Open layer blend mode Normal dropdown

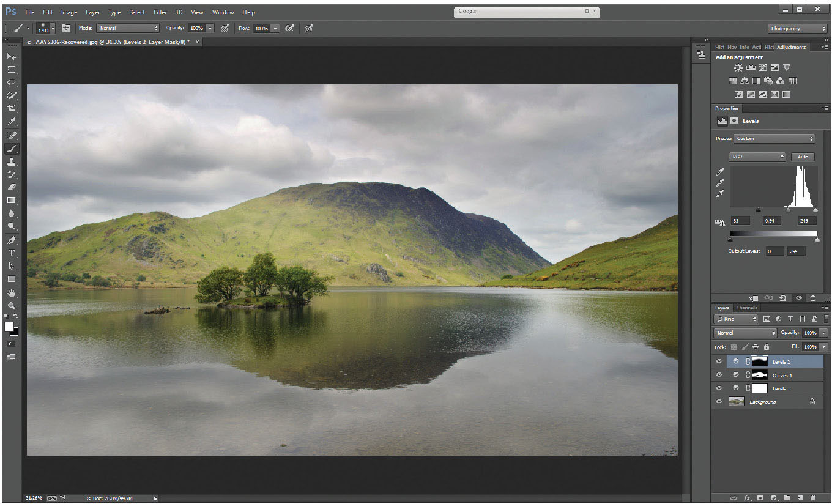coord(745,333)
